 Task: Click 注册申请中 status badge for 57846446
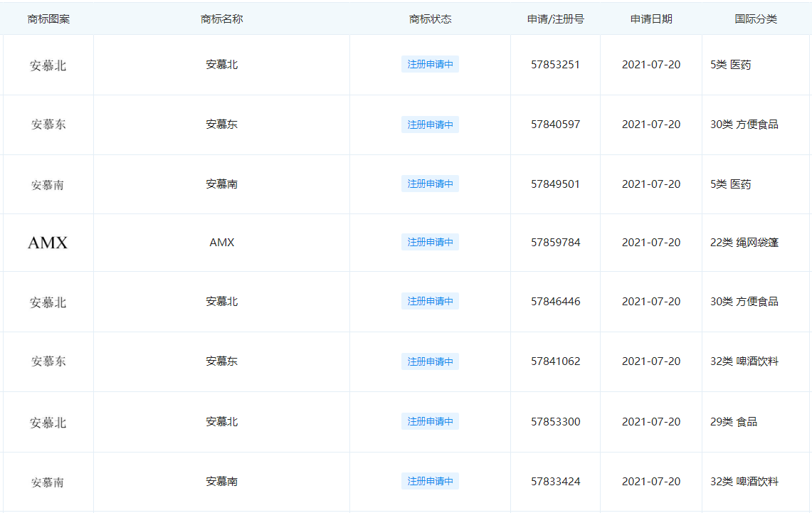coord(430,301)
